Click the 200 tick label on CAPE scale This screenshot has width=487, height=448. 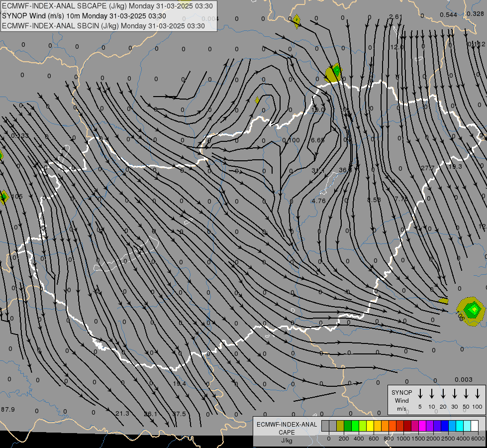(x=344, y=439)
